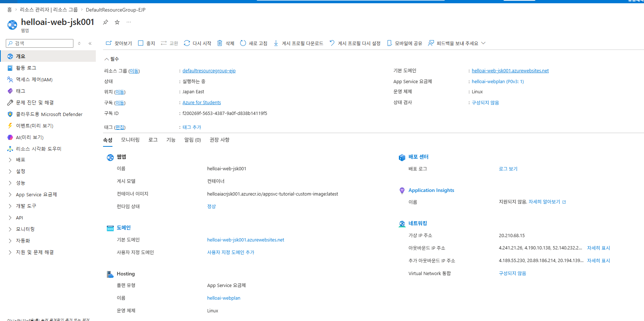Reset publish profile 게시 프로필 다시 설정
The height and width of the screenshot is (321, 644).
pos(355,43)
